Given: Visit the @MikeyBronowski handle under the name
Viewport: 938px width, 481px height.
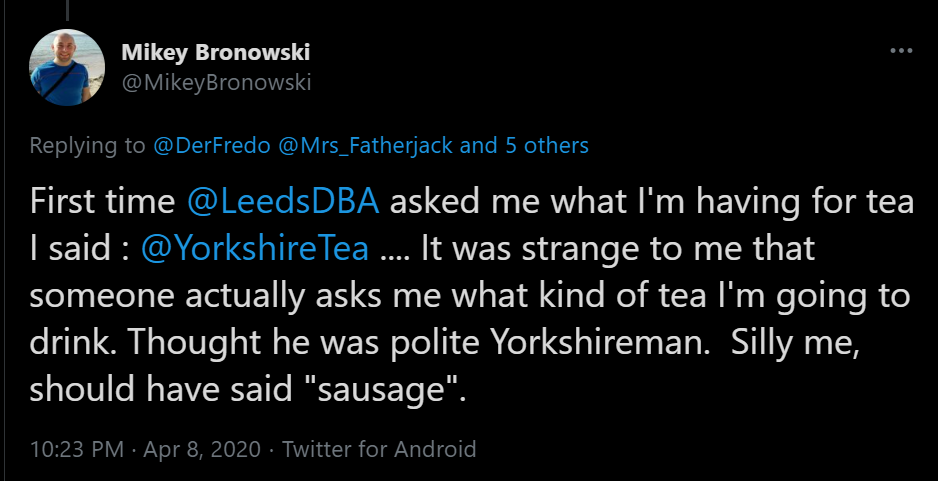Looking at the screenshot, I should (216, 83).
